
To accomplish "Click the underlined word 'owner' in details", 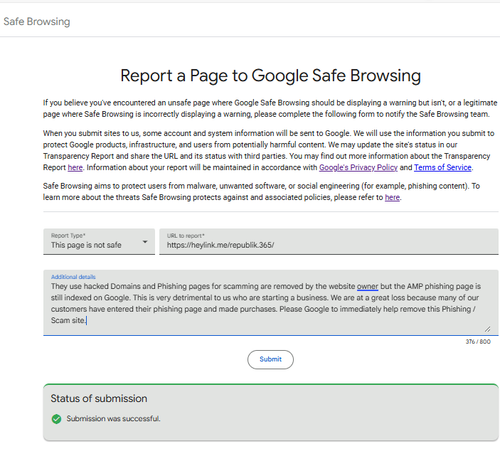I will (x=367, y=287).
